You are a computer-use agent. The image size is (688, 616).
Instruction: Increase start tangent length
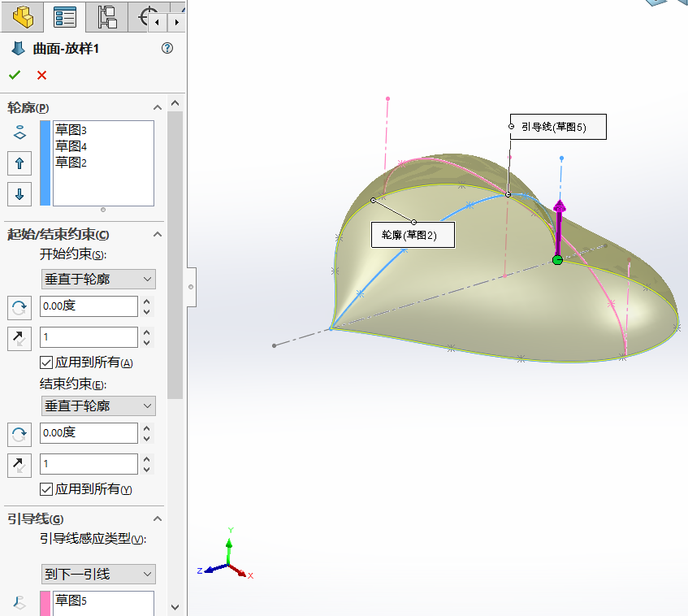(147, 332)
